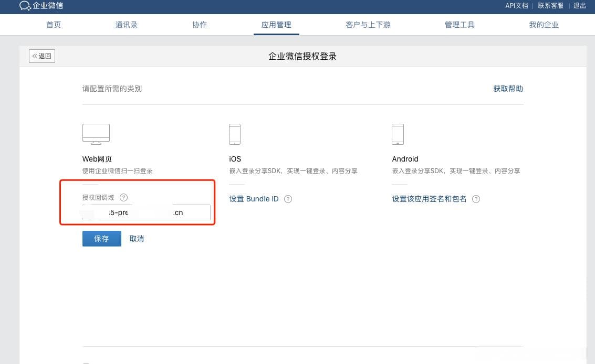The image size is (595, 364).
Task: Switch to the 通讯录 tab
Action: click(127, 25)
